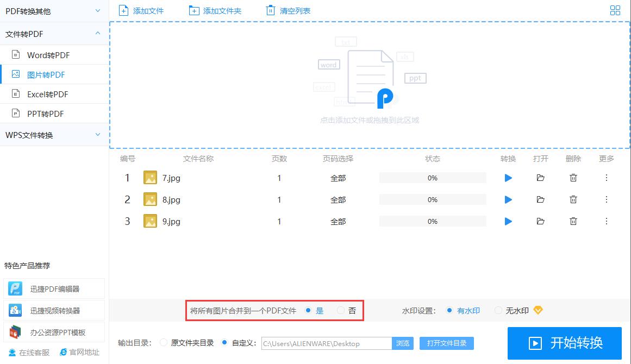Click the custom output path input field
Image resolution: width=631 pixels, height=364 pixels.
(325, 343)
